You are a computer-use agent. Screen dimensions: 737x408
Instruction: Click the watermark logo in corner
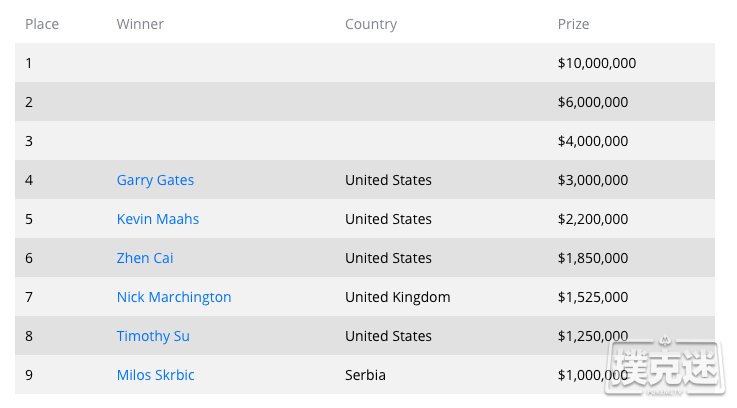click(x=664, y=365)
